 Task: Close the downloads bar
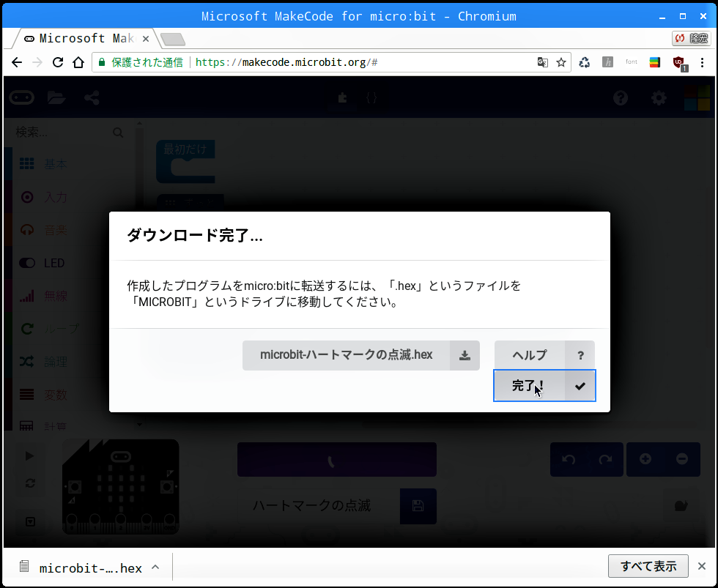[x=701, y=566]
